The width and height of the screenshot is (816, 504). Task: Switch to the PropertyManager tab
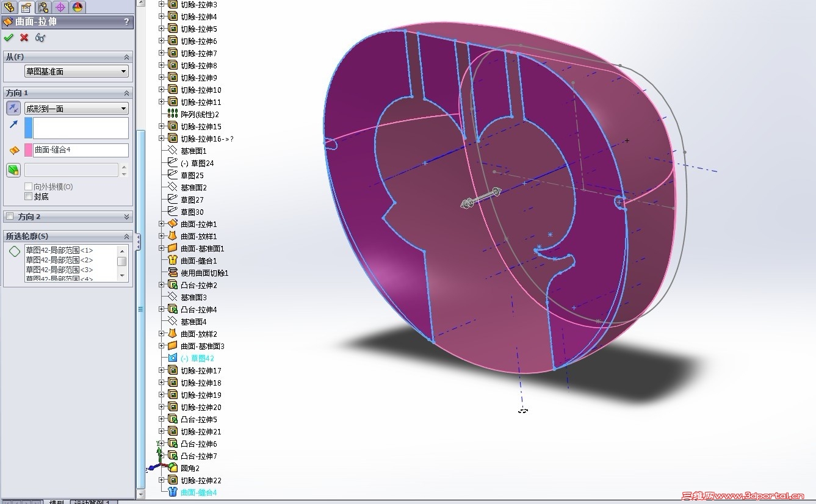pos(26,7)
